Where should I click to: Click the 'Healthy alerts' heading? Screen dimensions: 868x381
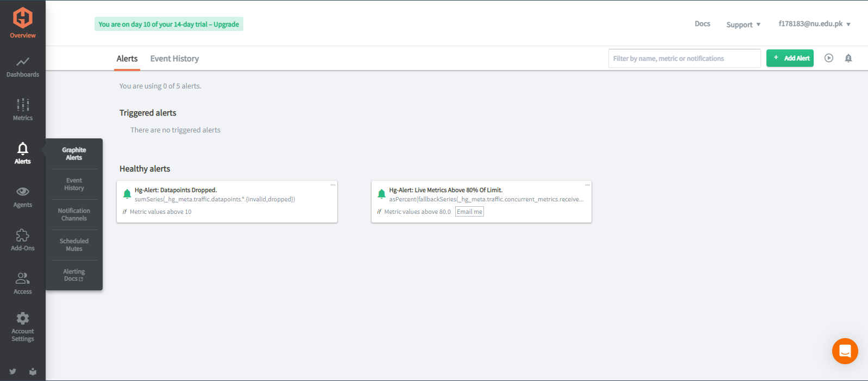[x=144, y=169]
